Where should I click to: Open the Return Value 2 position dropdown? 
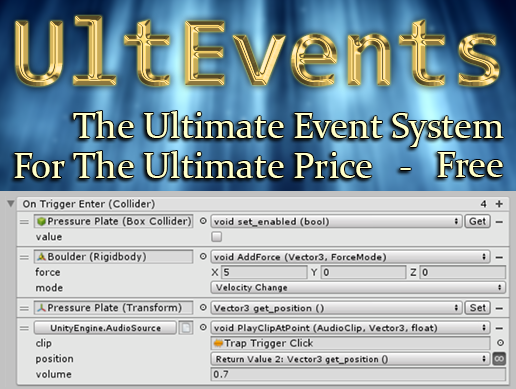point(350,359)
